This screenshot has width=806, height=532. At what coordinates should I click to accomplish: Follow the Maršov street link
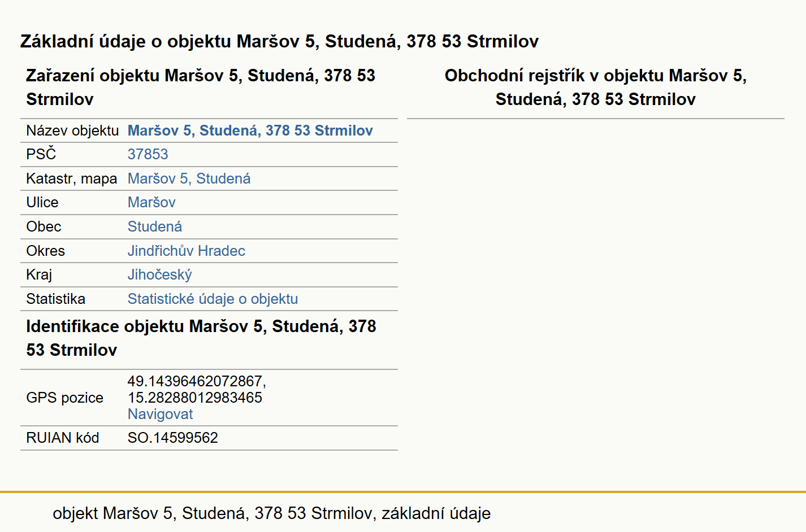pos(151,202)
